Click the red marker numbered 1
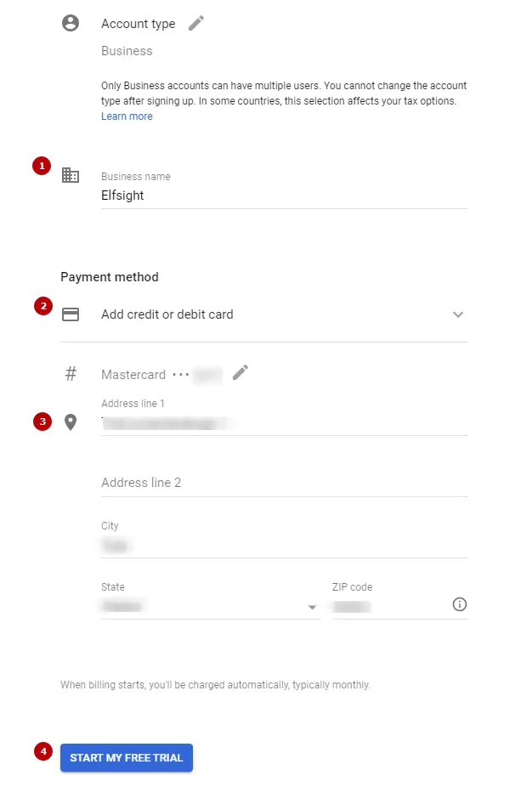 point(41,166)
